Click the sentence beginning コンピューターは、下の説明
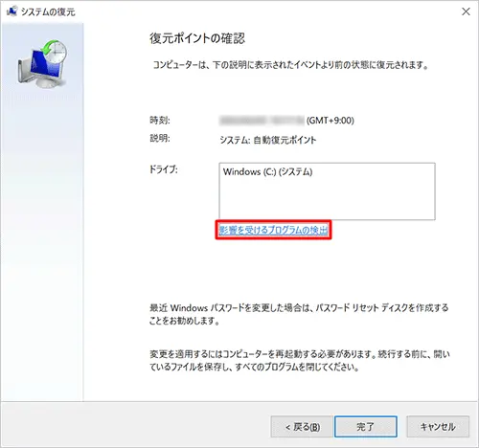This screenshot has width=479, height=448. pos(290,65)
